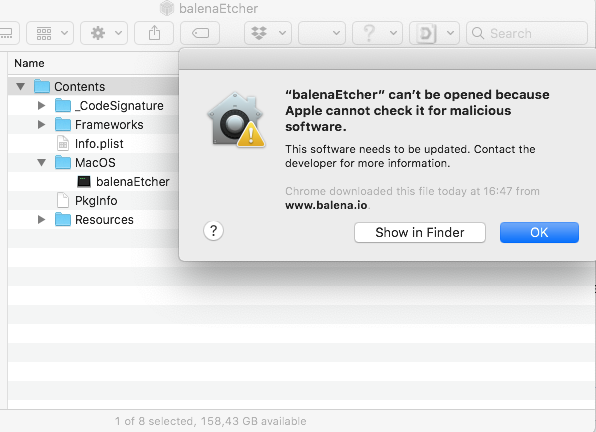Expand the Resources folder triangle
This screenshot has height=432, width=596.
(41, 219)
